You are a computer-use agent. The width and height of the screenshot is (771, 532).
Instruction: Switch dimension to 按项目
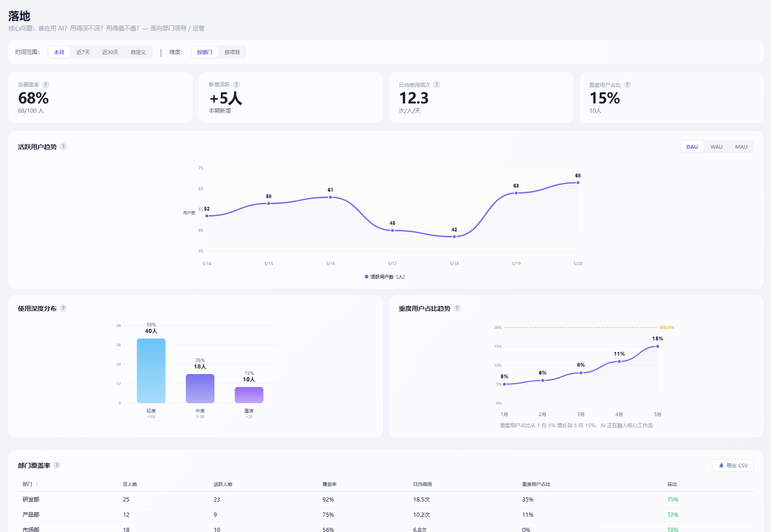click(x=232, y=52)
